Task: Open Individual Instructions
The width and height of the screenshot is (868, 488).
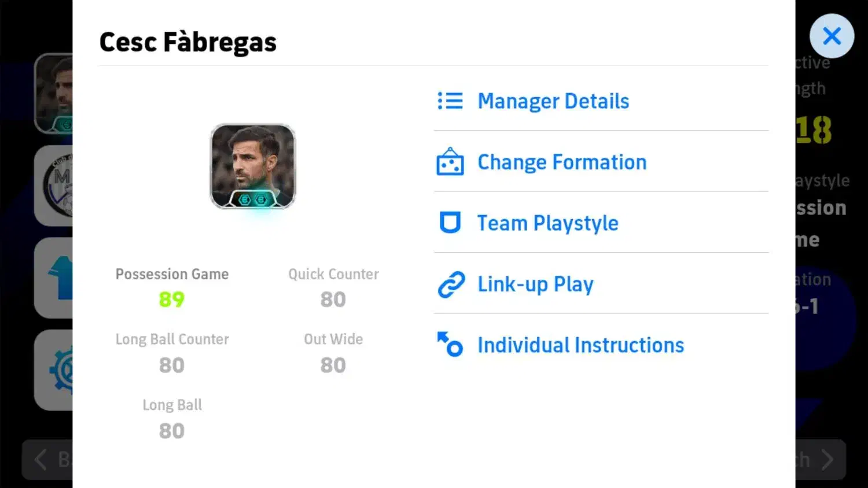Action: [580, 345]
